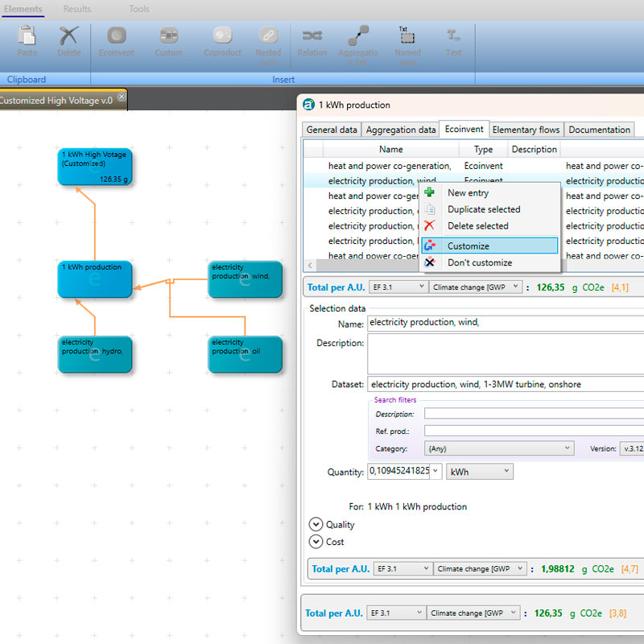The image size is (644, 644).
Task: Open the Aggregation data tab
Action: [x=401, y=130]
